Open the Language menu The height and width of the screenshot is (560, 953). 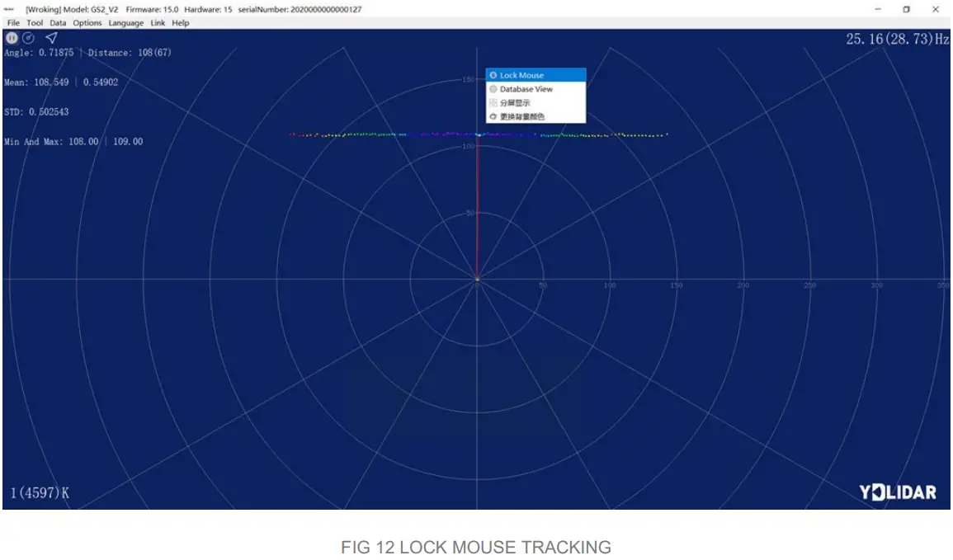pyautogui.click(x=125, y=22)
